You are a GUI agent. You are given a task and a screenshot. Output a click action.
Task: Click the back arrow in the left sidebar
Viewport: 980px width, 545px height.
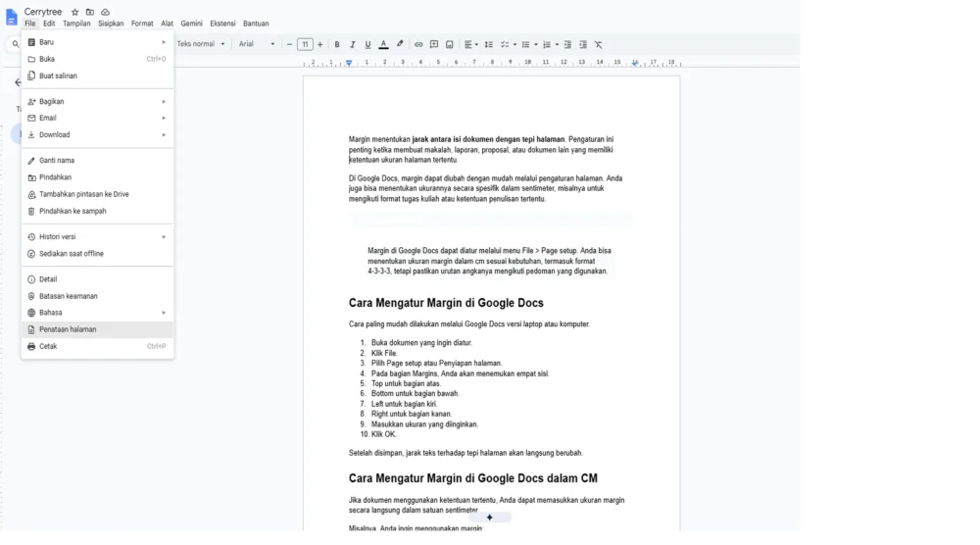tap(18, 82)
